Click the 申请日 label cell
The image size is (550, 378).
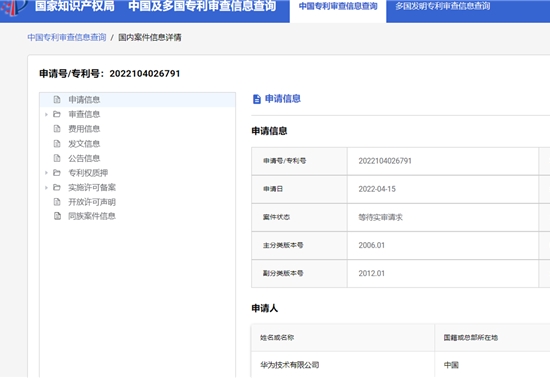(299, 189)
